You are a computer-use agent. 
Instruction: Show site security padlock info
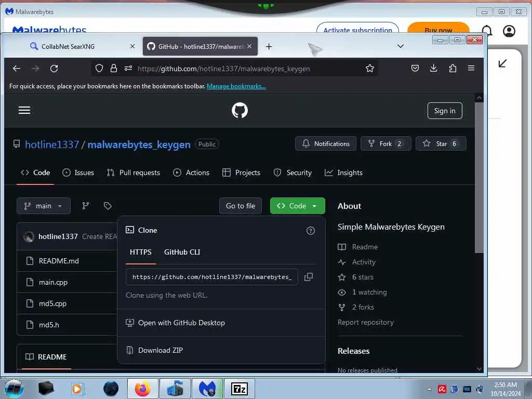(x=114, y=69)
